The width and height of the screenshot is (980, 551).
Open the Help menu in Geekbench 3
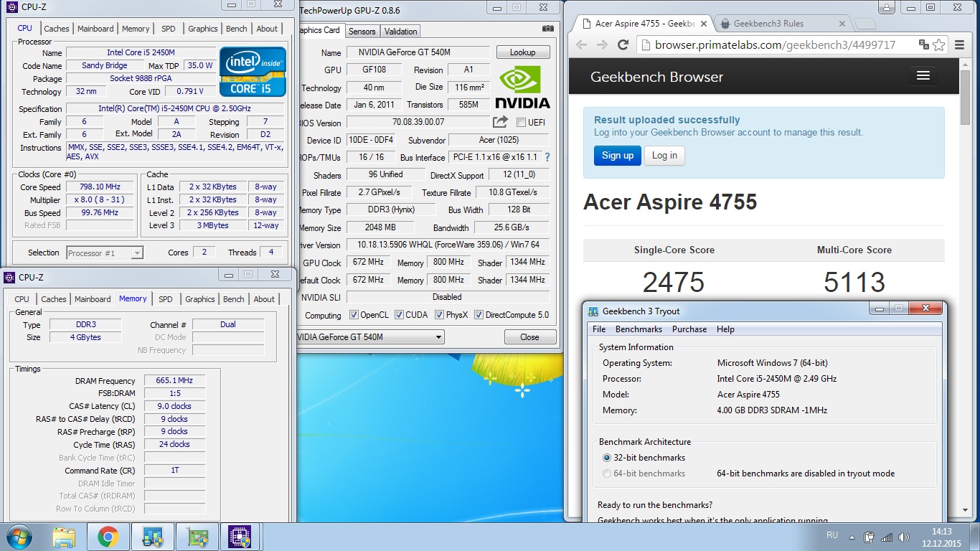[x=725, y=329]
